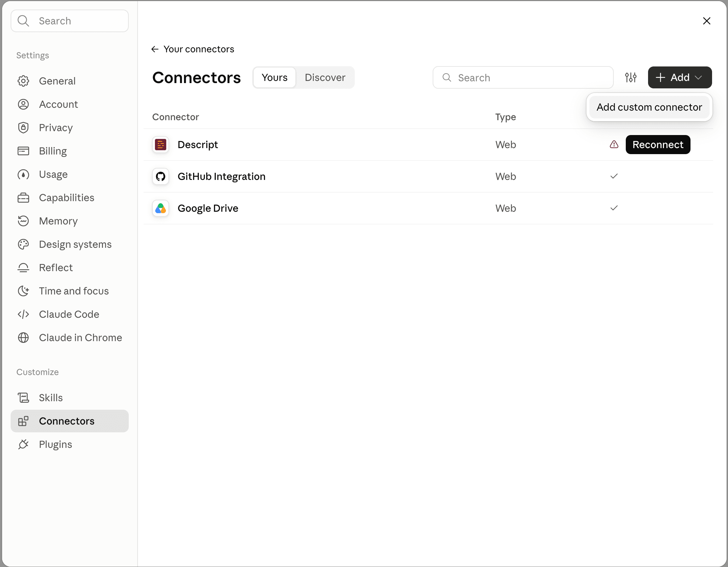Viewport: 728px width, 567px height.
Task: Click the Design systems palette icon
Action: pyautogui.click(x=23, y=244)
